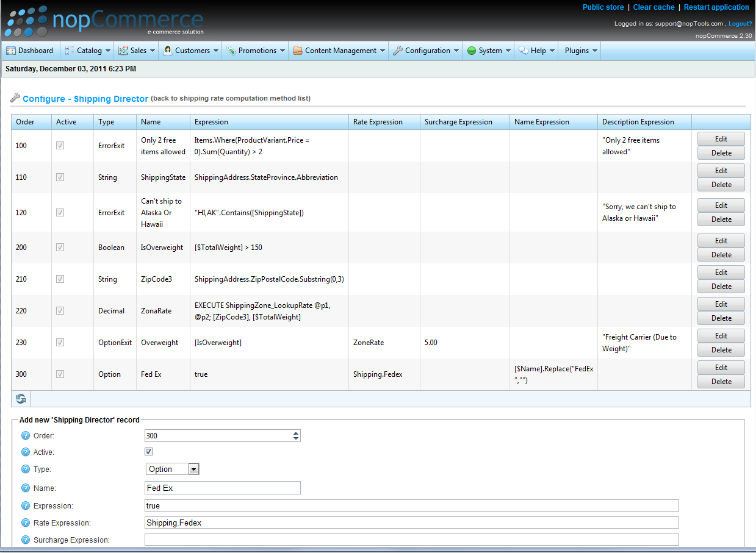The image size is (756, 553).
Task: Click the Clear cache link
Action: [653, 7]
